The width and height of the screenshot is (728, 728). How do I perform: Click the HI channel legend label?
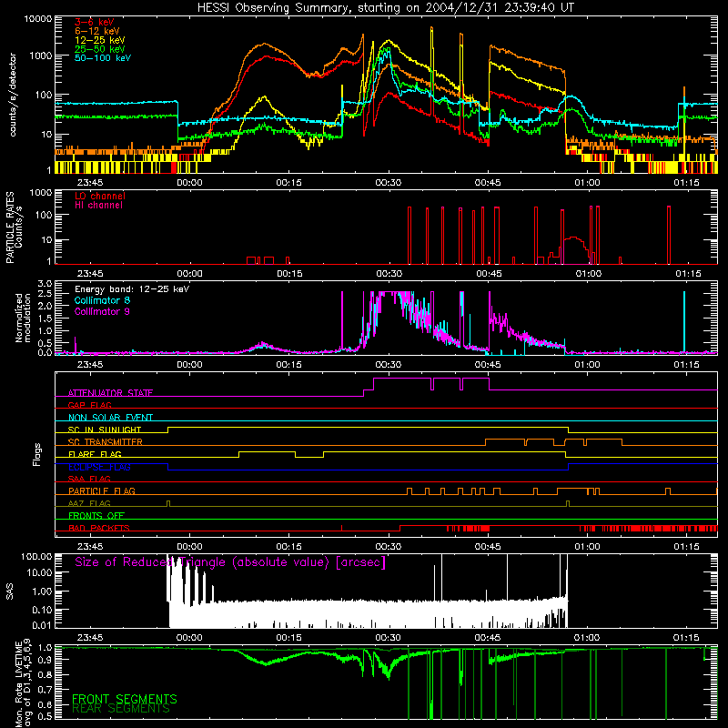point(98,206)
